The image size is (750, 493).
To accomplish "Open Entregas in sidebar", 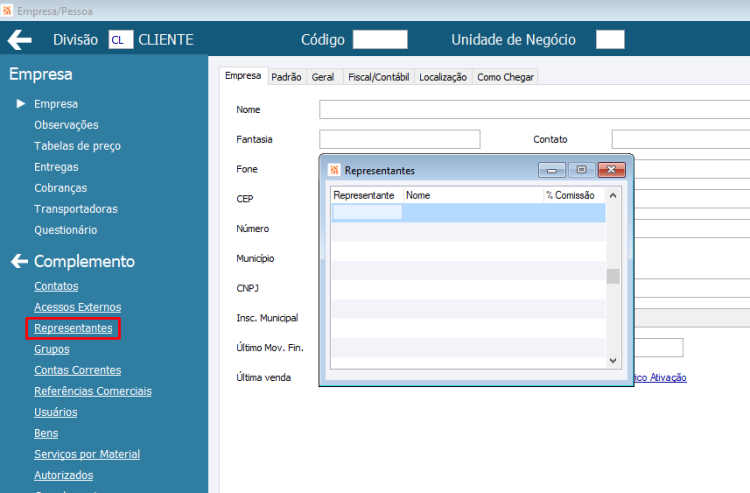I will click(x=56, y=167).
